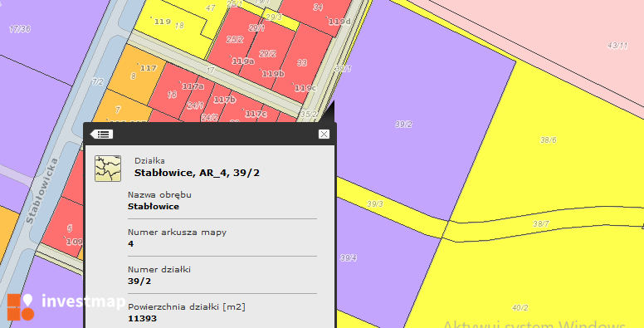The width and height of the screenshot is (644, 328).
Task: Click red parcel 33 near 119b
Action: (302, 63)
